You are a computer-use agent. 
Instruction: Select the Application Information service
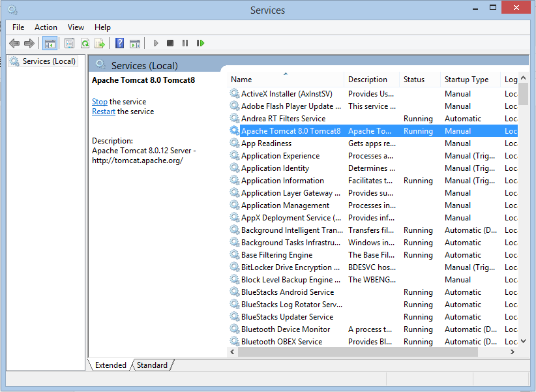(x=372, y=180)
